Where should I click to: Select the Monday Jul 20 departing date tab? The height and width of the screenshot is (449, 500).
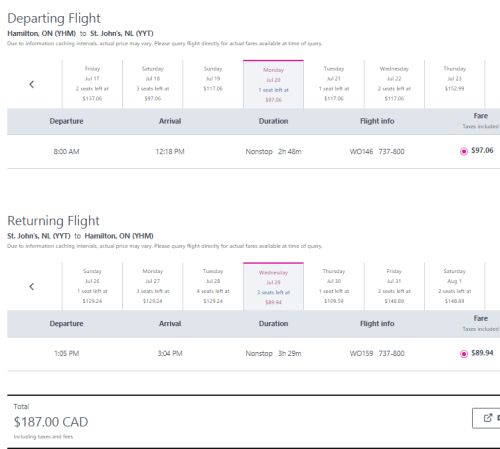point(273,84)
